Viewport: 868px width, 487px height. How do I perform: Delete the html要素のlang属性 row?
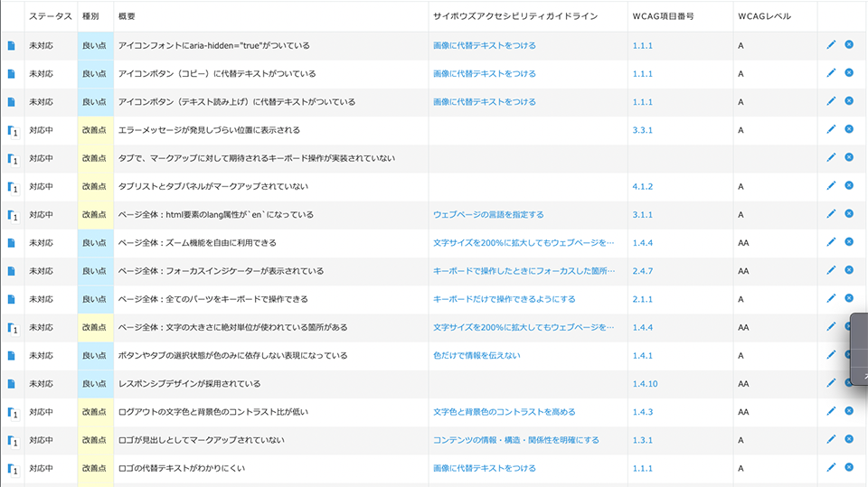(849, 213)
